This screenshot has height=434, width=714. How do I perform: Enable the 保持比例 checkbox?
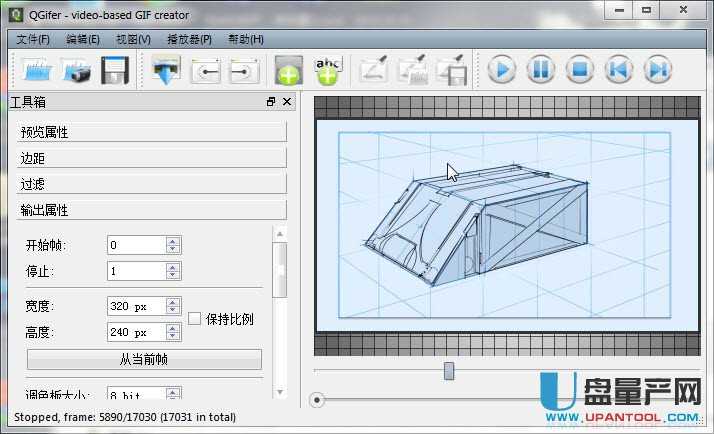click(x=195, y=320)
